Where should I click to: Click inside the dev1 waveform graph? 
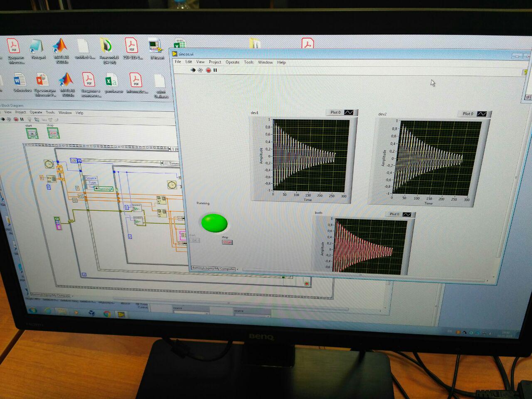[x=311, y=156]
